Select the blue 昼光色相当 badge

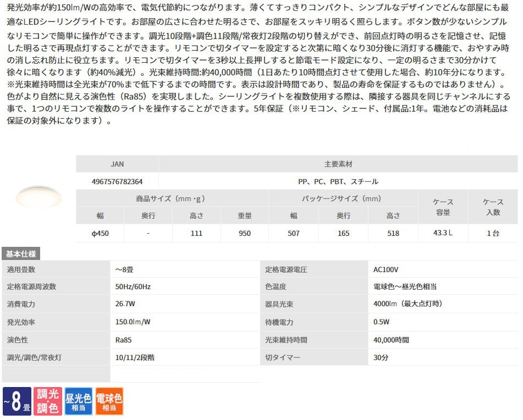click(x=78, y=401)
